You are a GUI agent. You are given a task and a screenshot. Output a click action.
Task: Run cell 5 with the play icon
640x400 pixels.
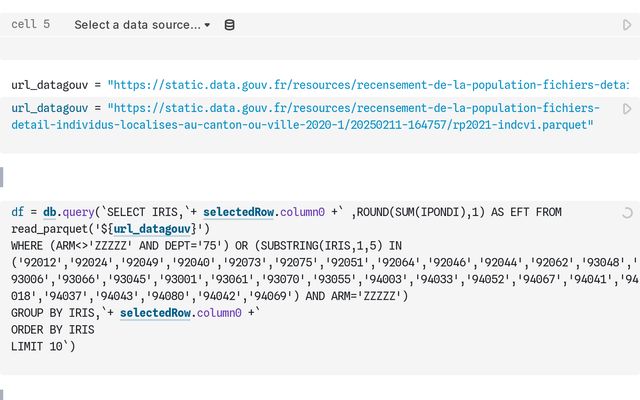pos(627,25)
